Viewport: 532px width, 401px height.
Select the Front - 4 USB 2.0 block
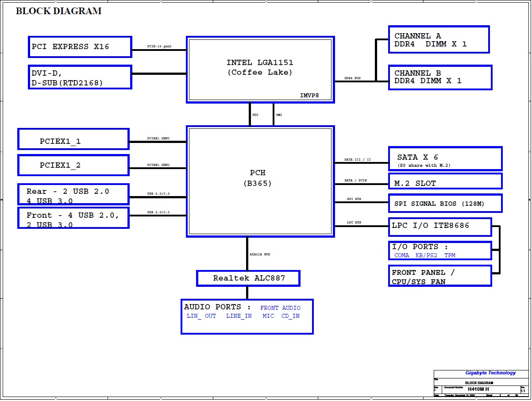73,218
